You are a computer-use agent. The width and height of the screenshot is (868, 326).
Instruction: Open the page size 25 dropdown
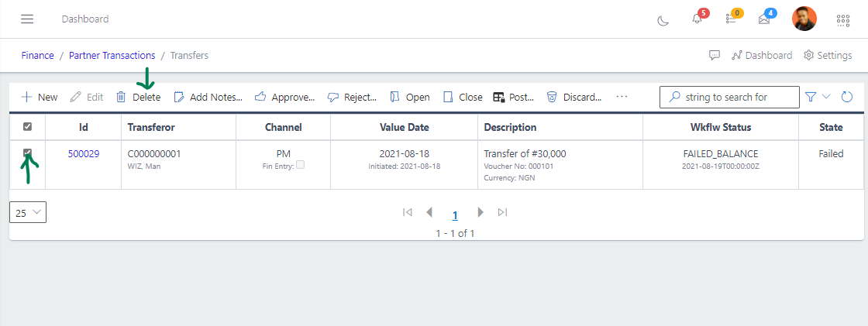[x=28, y=212]
